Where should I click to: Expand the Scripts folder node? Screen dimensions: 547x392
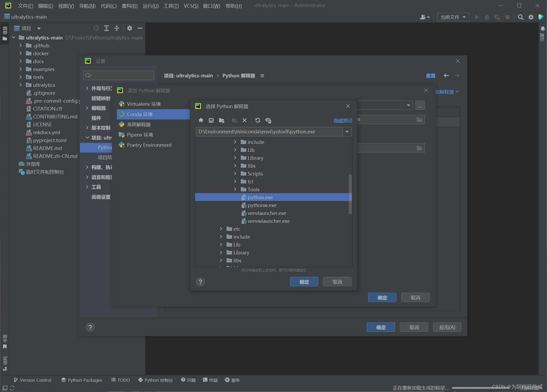pos(235,174)
